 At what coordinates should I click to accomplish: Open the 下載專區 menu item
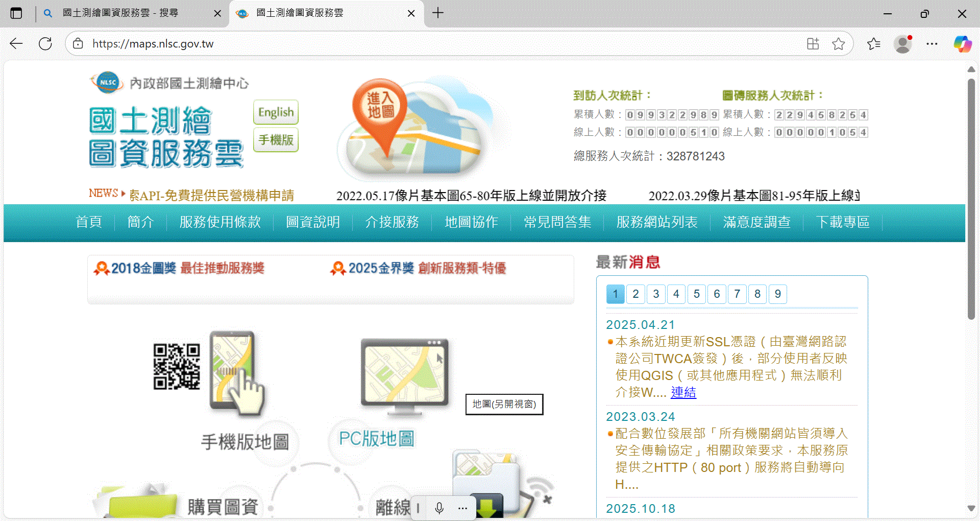842,222
